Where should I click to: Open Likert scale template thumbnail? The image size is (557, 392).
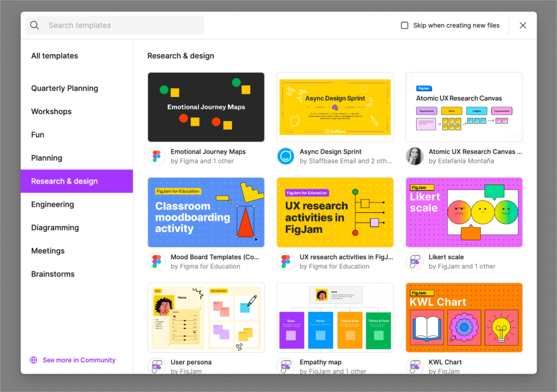[464, 213]
